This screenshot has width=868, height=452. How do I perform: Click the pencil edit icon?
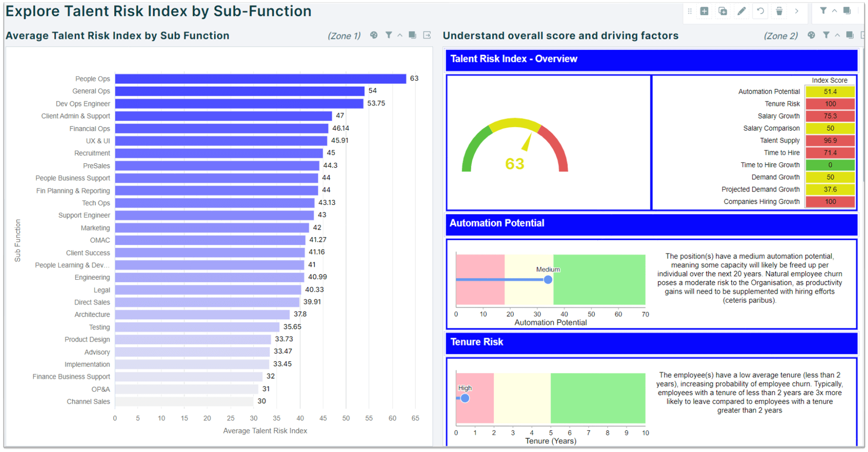[x=742, y=12]
